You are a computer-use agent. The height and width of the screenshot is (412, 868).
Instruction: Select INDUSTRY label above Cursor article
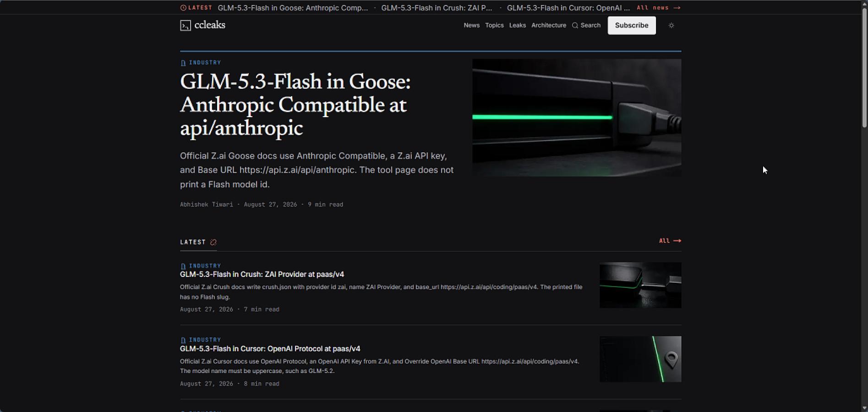205,340
